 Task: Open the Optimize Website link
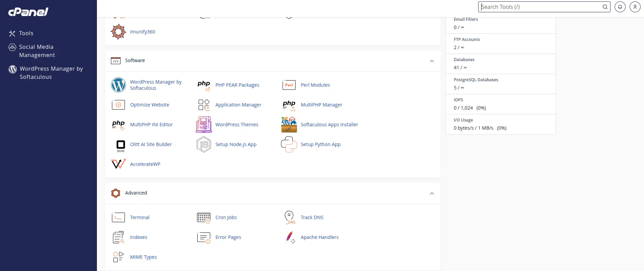pyautogui.click(x=149, y=105)
